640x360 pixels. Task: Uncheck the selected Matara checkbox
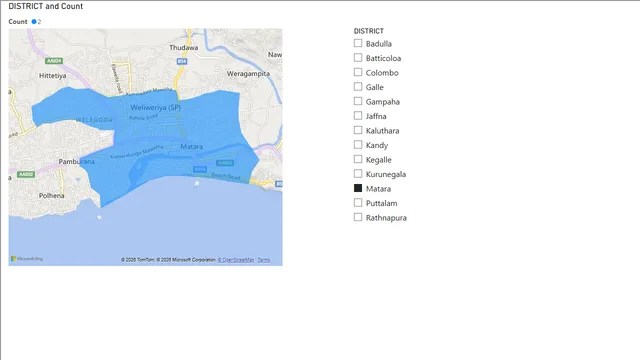click(x=358, y=188)
